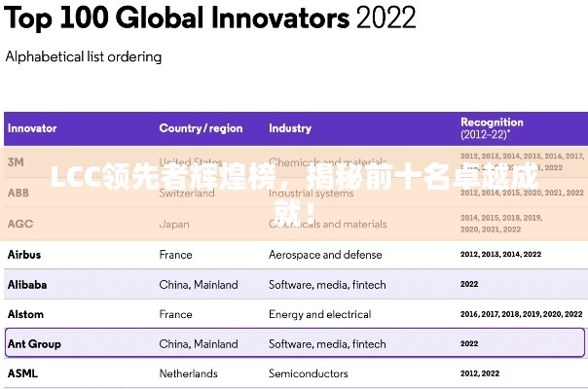Click the Alibaba company name
Image resolution: width=588 pixels, height=389 pixels.
[x=27, y=285]
